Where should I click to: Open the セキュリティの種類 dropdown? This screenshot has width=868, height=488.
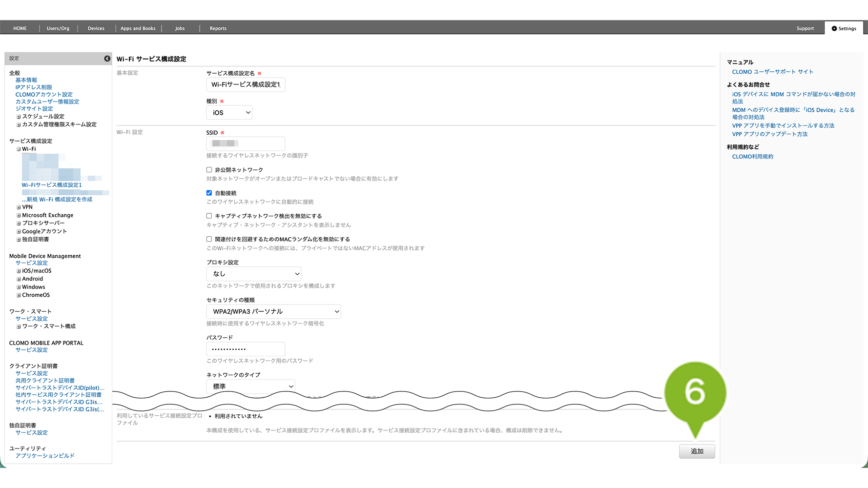tap(273, 311)
